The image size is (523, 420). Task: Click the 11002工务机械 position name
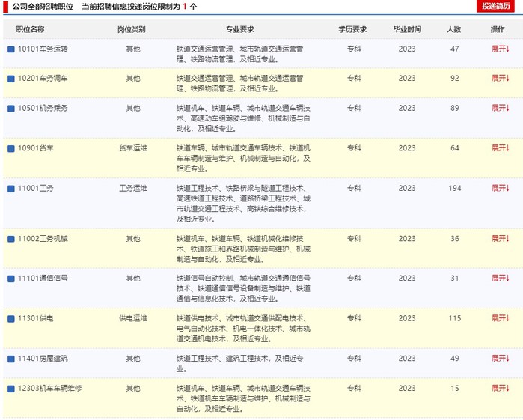43,239
